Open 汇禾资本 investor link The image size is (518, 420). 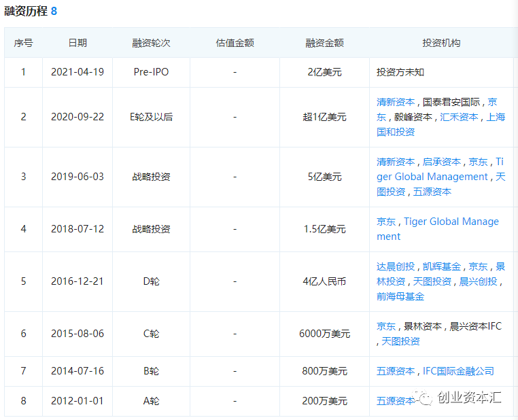[x=459, y=117]
